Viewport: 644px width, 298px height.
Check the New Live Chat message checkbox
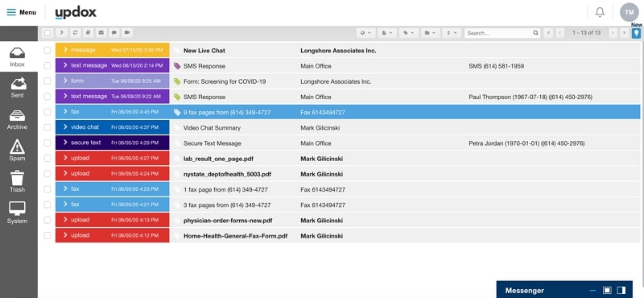click(x=47, y=50)
